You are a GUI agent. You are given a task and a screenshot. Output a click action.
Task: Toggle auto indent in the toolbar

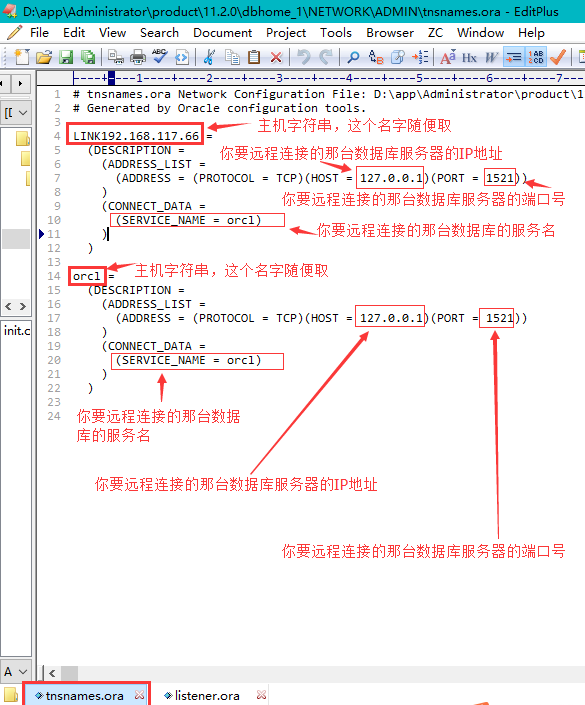click(514, 57)
